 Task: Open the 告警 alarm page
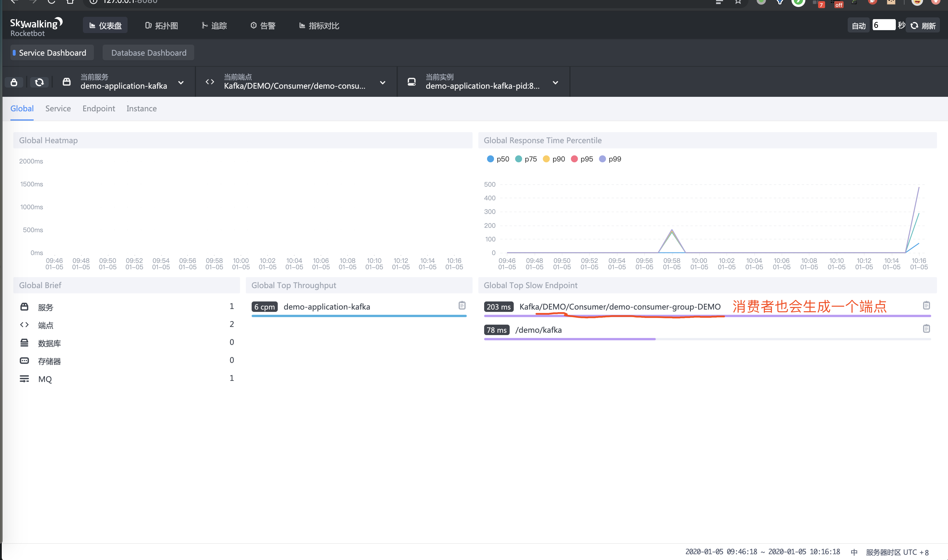pos(263,26)
